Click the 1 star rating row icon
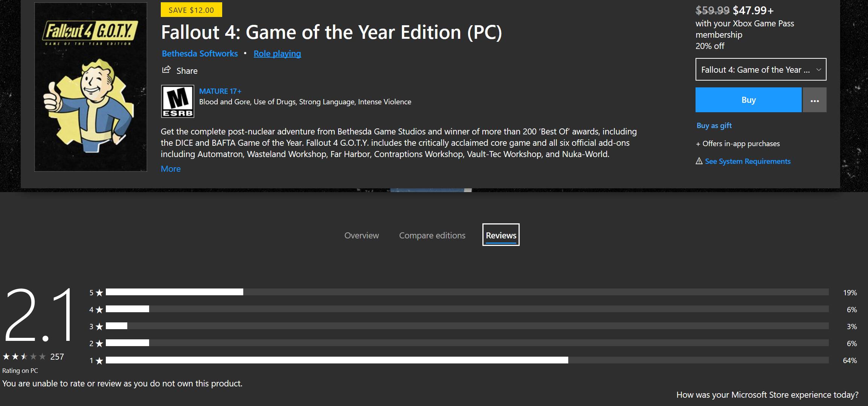The height and width of the screenshot is (406, 868). (99, 361)
